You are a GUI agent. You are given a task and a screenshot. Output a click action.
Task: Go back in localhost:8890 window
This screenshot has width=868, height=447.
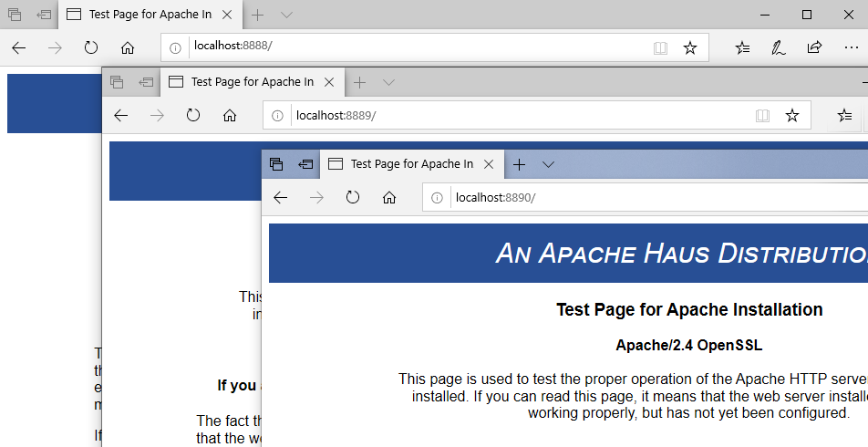coord(280,197)
